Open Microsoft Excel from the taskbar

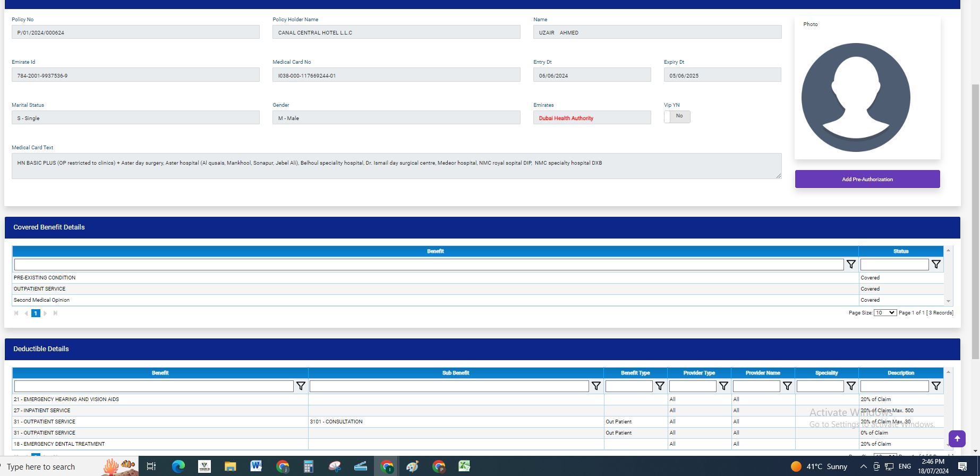464,466
